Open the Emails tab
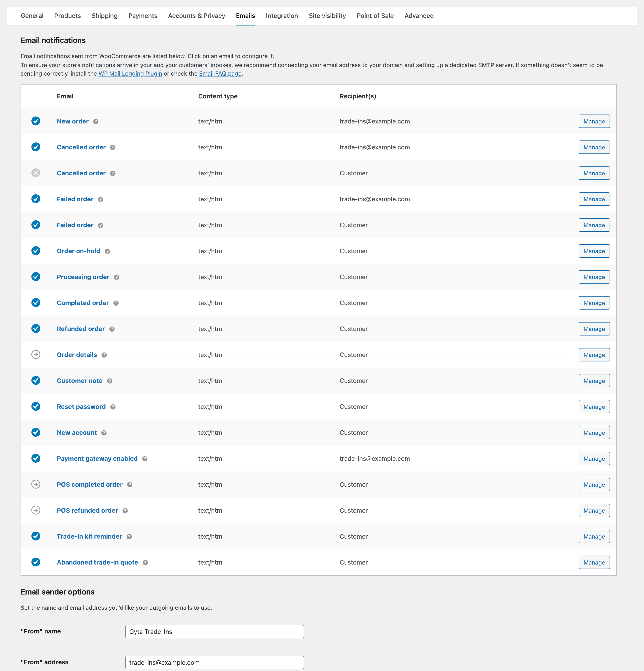 pyautogui.click(x=245, y=16)
